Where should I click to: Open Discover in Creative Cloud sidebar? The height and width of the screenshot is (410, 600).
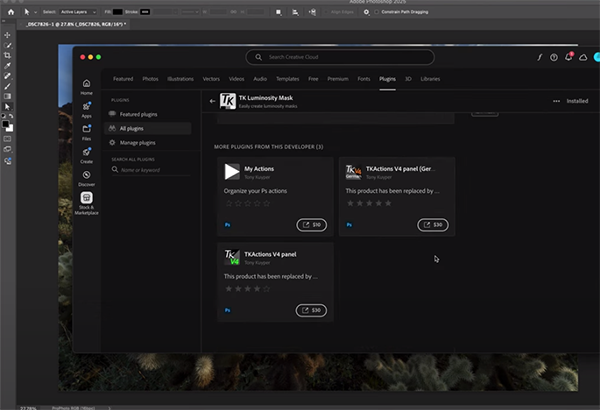click(86, 178)
